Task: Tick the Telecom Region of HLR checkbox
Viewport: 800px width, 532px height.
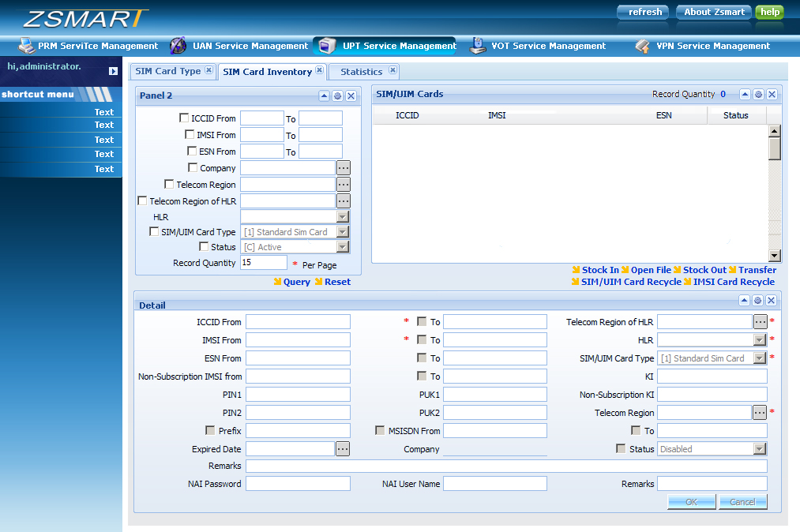Action: pos(142,201)
